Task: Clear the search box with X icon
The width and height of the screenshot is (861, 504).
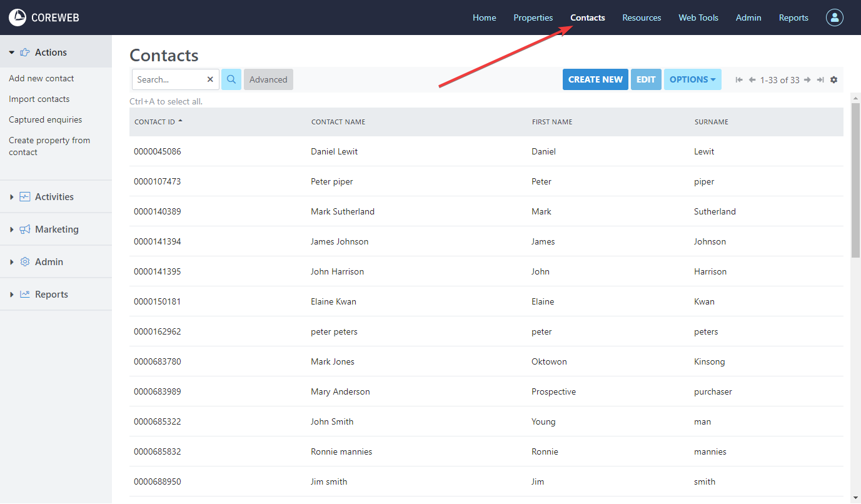Action: pyautogui.click(x=210, y=79)
